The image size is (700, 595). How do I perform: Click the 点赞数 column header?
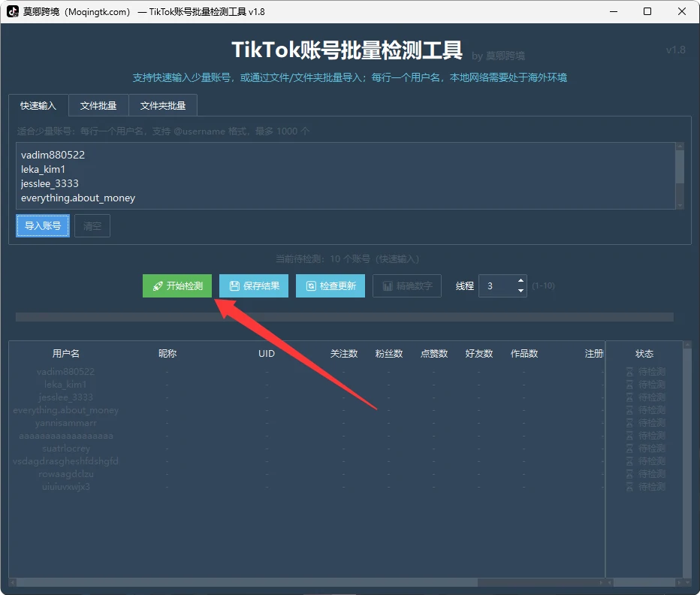[434, 354]
